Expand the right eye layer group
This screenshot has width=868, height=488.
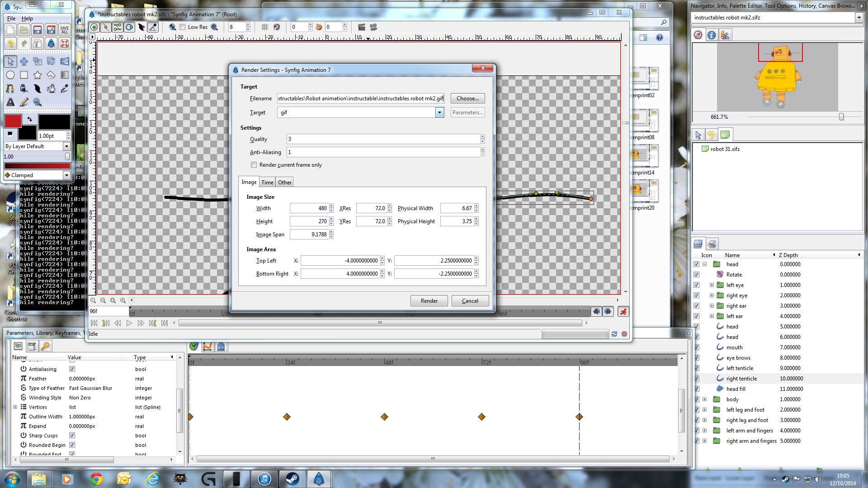coord(712,296)
